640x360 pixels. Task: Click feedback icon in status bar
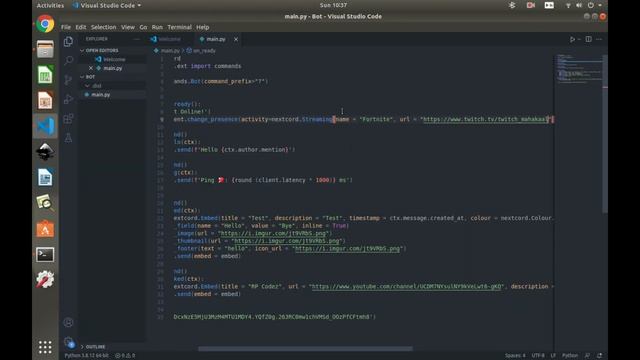click(x=587, y=356)
